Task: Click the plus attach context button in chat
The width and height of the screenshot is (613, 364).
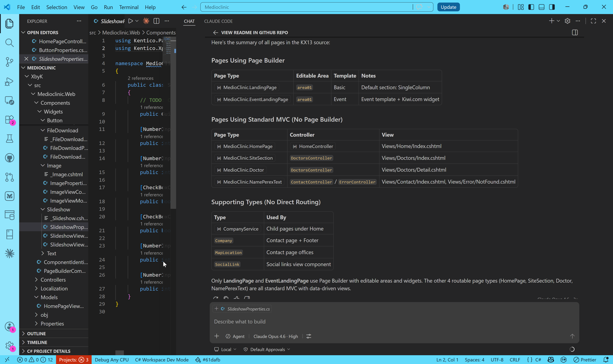Action: point(217,336)
